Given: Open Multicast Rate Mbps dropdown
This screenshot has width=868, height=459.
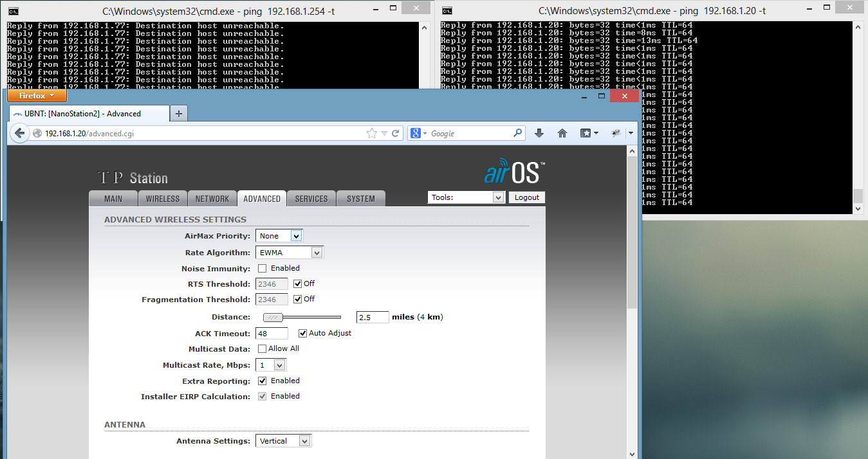Looking at the screenshot, I should [271, 365].
